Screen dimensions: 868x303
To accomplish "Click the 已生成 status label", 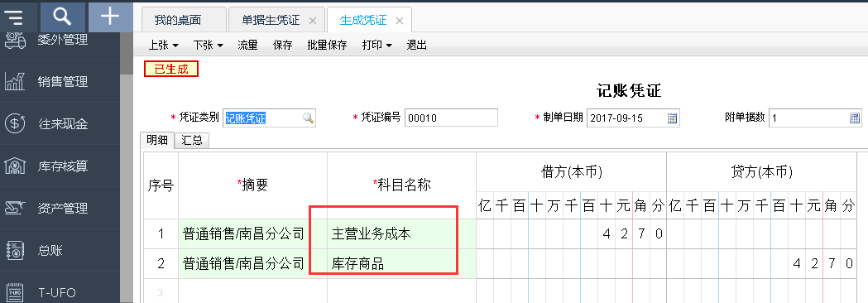I will (171, 70).
